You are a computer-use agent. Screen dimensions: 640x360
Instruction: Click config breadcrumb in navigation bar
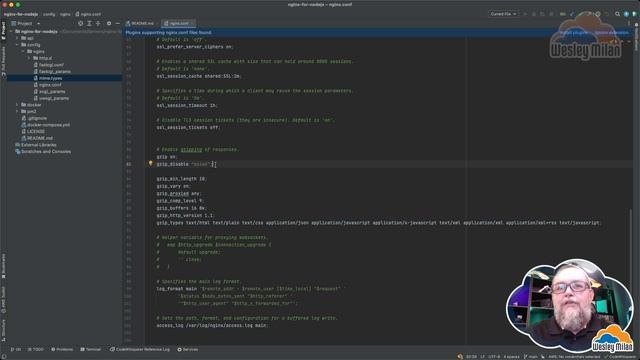(49, 14)
